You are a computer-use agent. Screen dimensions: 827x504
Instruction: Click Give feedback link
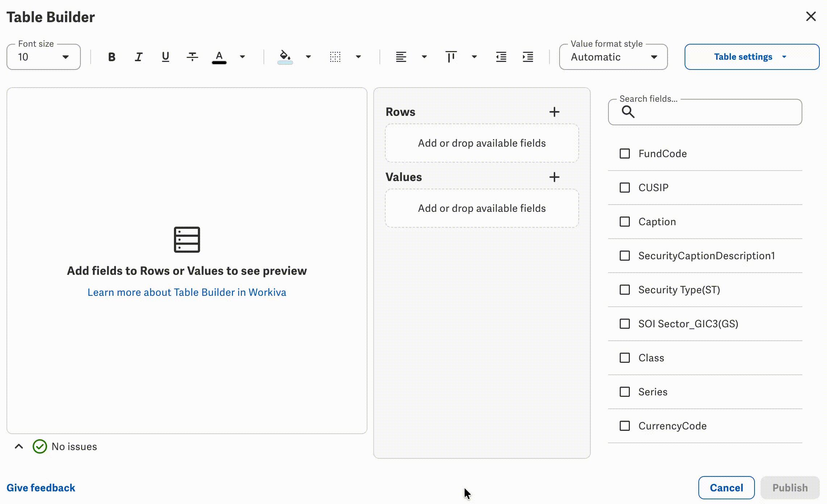(41, 488)
